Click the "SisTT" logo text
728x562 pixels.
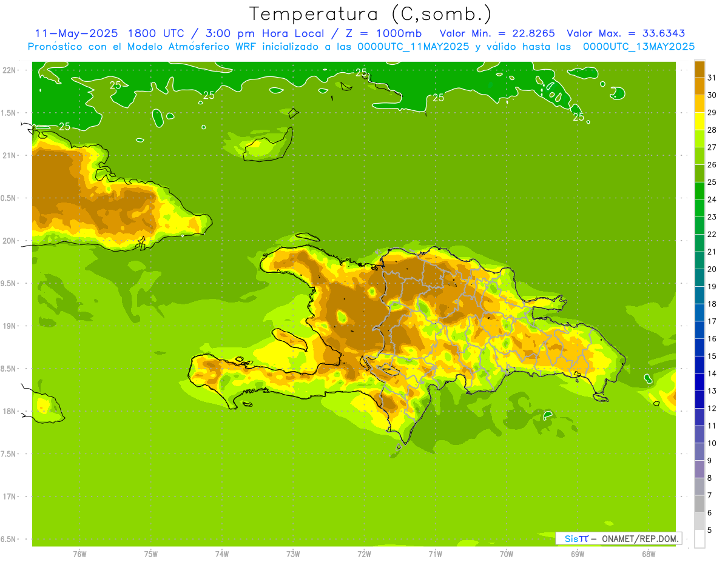coord(576,538)
